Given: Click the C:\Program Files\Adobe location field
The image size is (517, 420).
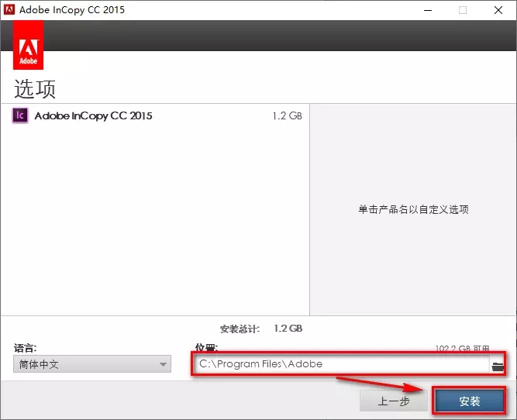Looking at the screenshot, I should [341, 363].
